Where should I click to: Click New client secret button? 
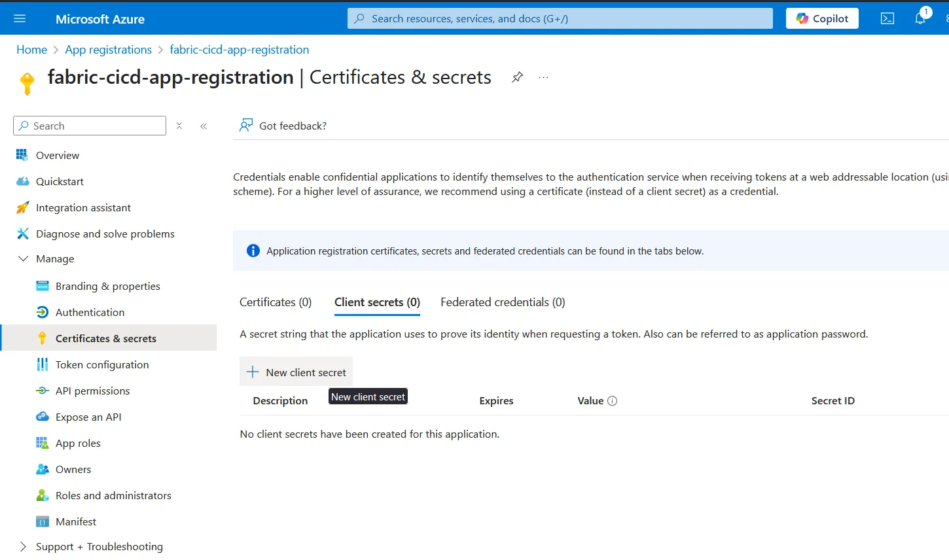296,372
